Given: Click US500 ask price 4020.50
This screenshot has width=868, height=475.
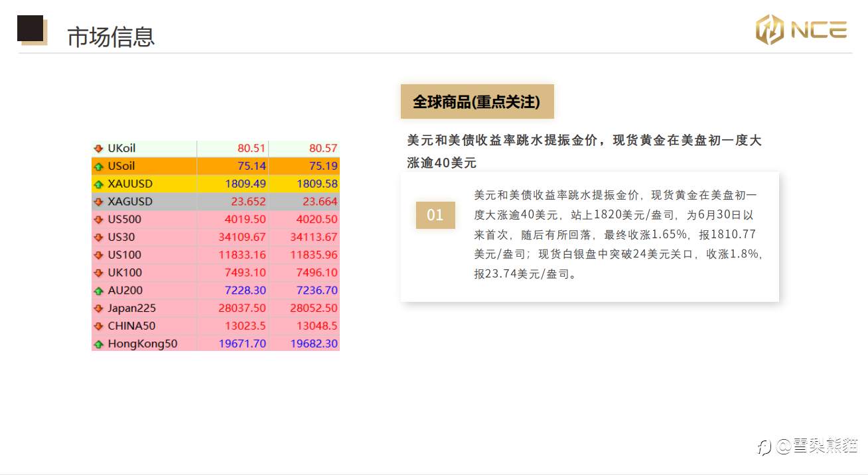Looking at the screenshot, I should pyautogui.click(x=317, y=220).
